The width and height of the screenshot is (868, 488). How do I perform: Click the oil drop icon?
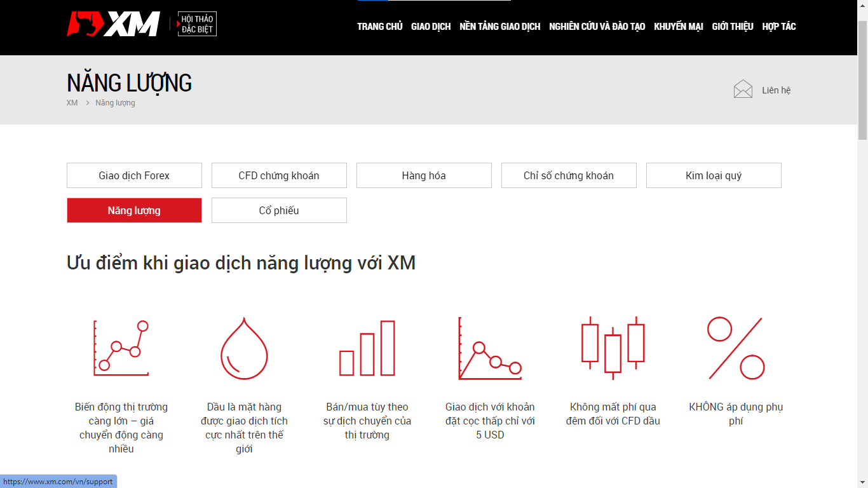pyautogui.click(x=244, y=349)
